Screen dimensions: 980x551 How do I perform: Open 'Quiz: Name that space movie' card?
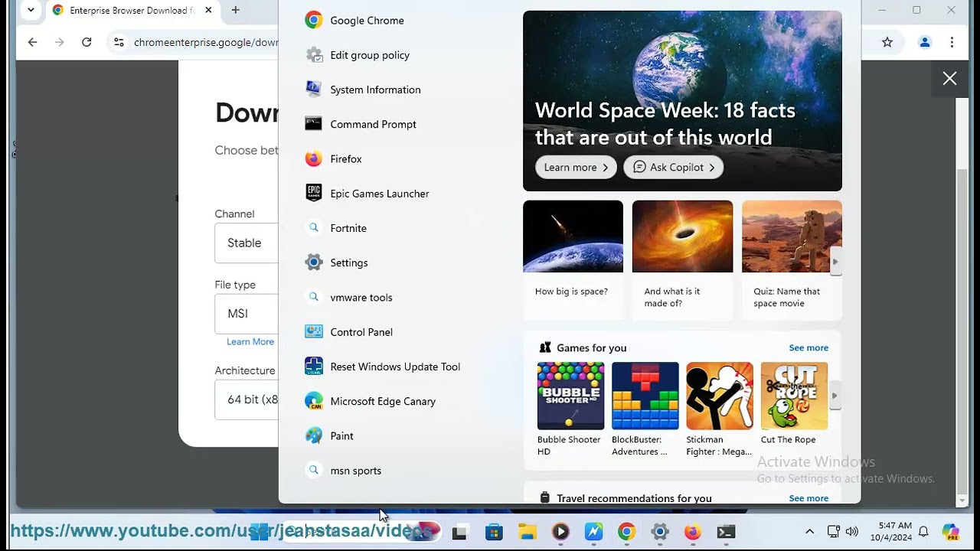coord(792,260)
